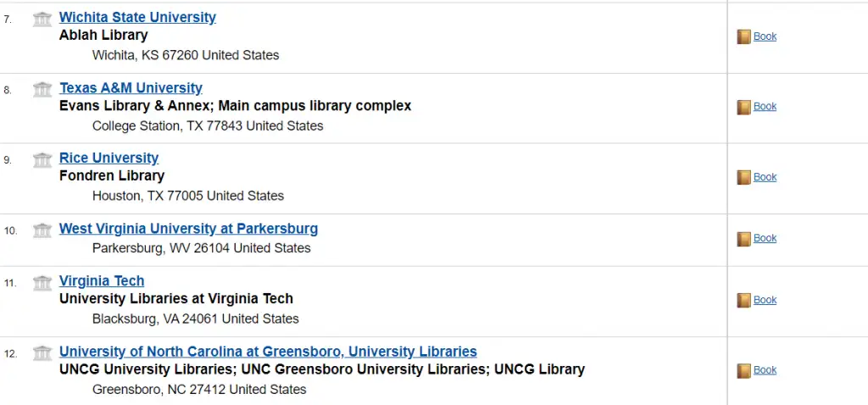Click book icon in Texas A&M University row
Screen dimensions: 868x405
click(743, 107)
